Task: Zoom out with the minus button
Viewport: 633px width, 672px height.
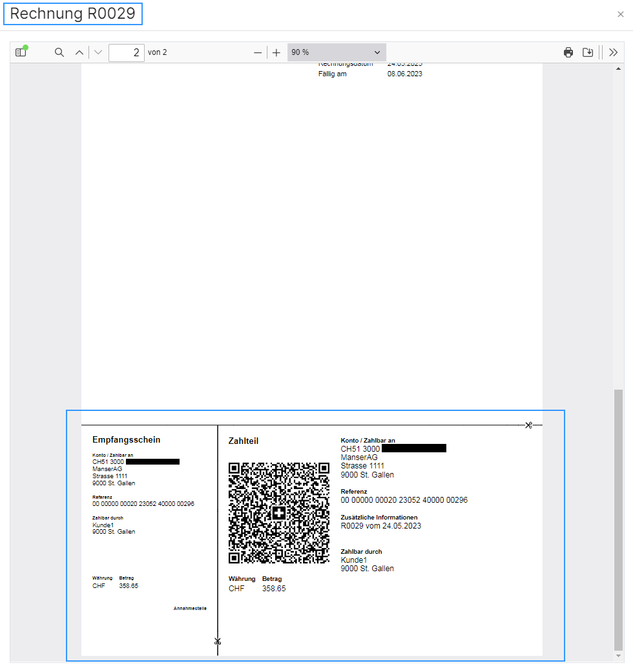Action: point(257,52)
